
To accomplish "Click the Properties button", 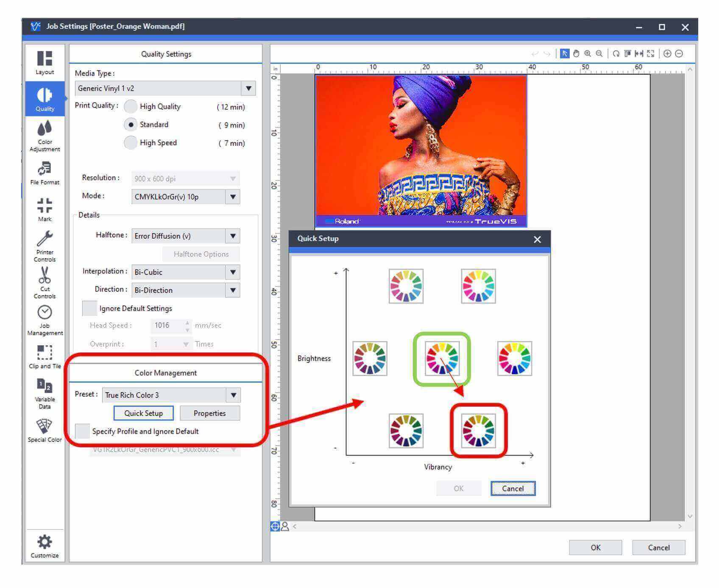I will coord(210,413).
